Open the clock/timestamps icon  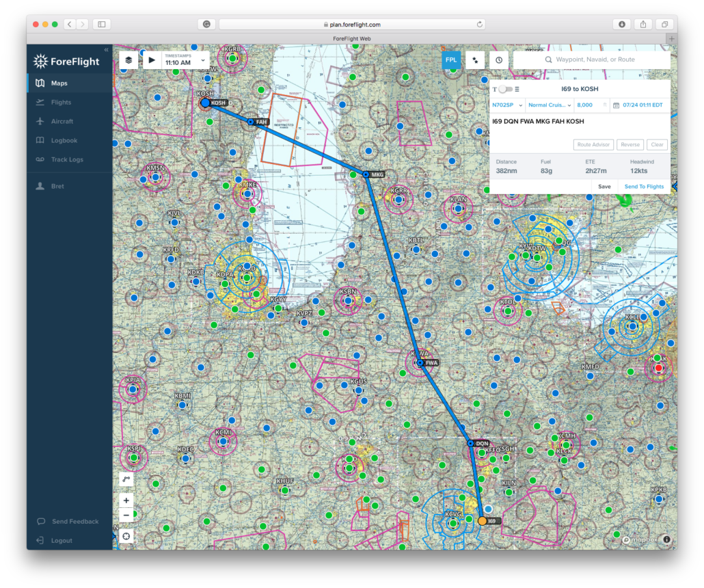point(499,59)
